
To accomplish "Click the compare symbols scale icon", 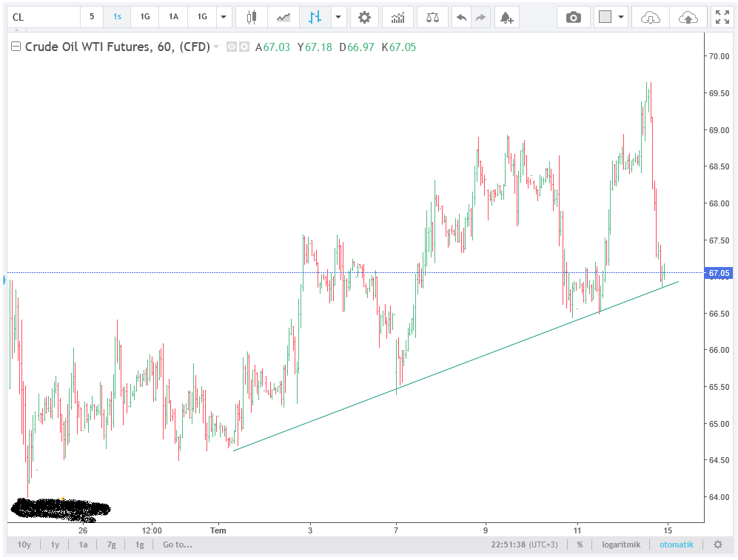I will [x=432, y=17].
